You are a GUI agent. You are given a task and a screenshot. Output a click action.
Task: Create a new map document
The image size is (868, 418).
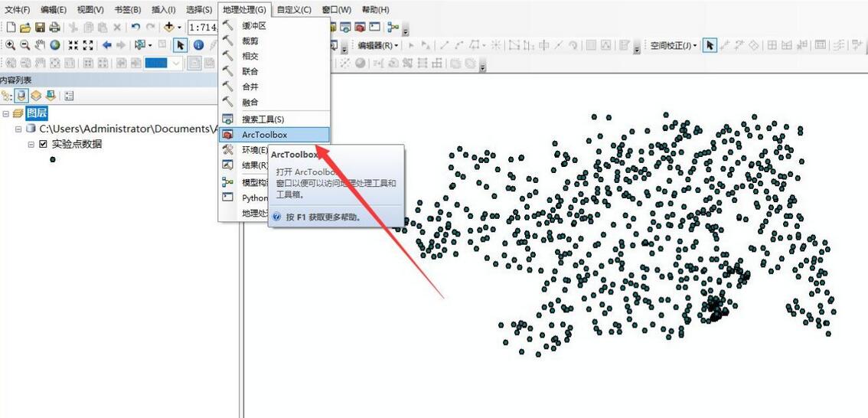point(11,27)
